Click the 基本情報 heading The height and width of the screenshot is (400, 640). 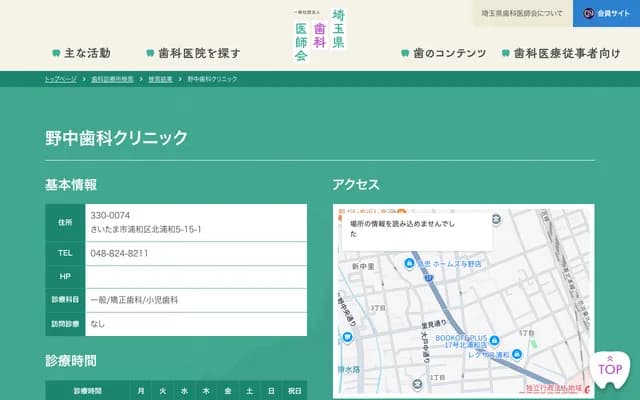point(71,185)
